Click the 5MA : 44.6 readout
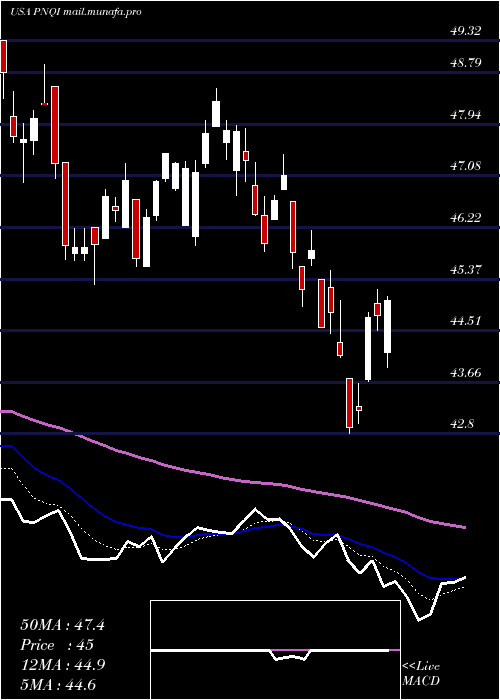 click(x=58, y=685)
